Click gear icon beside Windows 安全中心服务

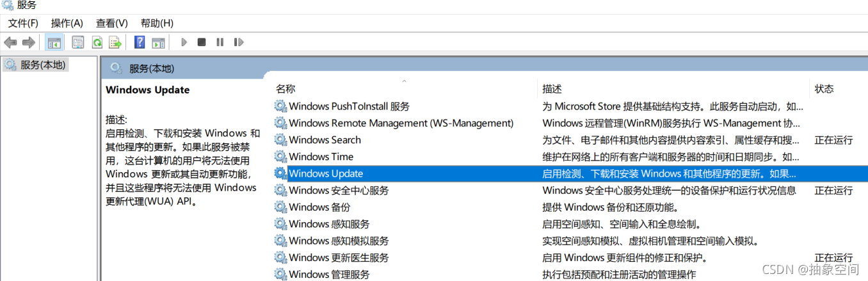point(280,190)
